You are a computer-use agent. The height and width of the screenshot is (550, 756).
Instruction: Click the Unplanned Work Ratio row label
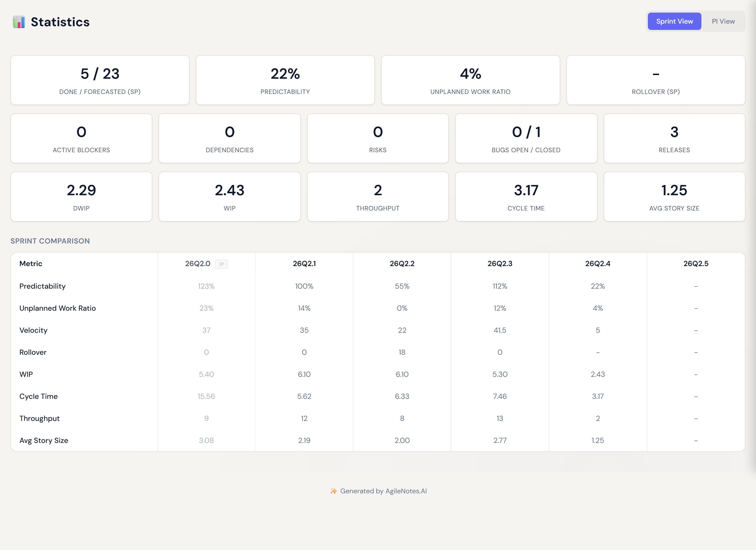(57, 308)
